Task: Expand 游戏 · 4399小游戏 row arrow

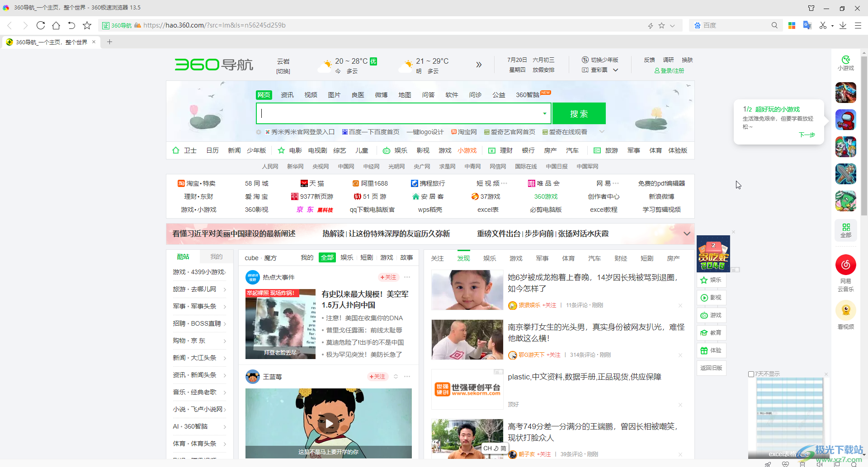Action: (x=225, y=272)
